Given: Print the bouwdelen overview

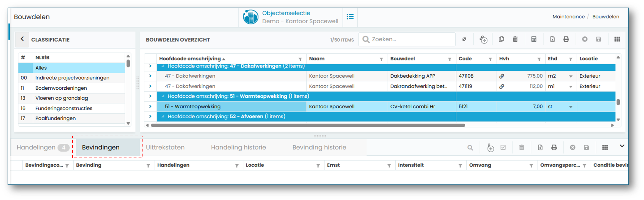Looking at the screenshot, I should pos(566,39).
